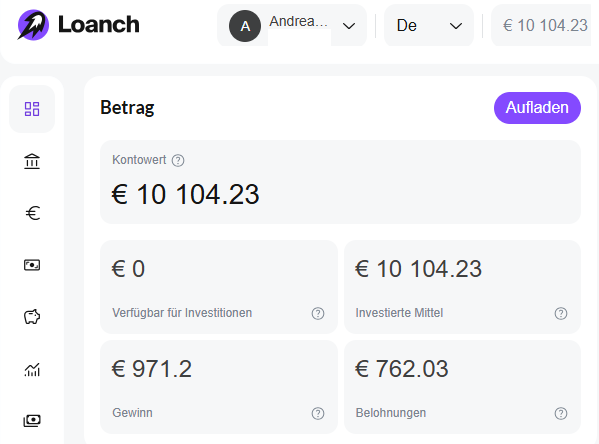Click the stacked cash sidebar icon

32,421
